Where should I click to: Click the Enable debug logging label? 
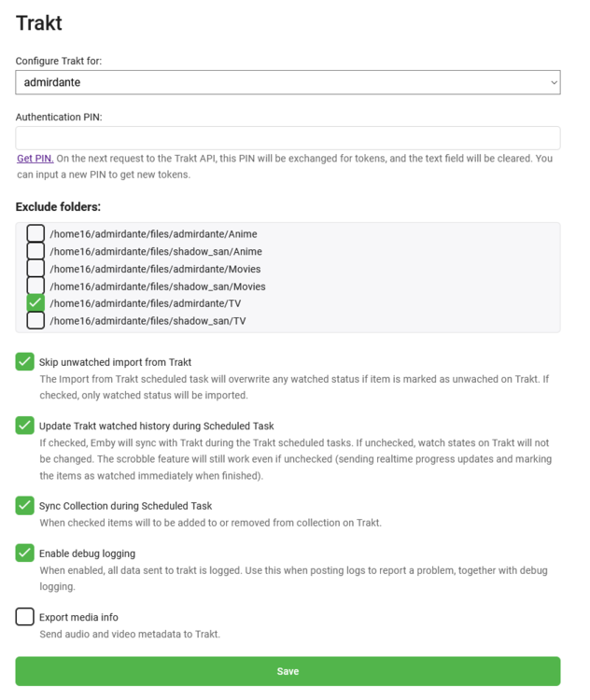click(87, 553)
